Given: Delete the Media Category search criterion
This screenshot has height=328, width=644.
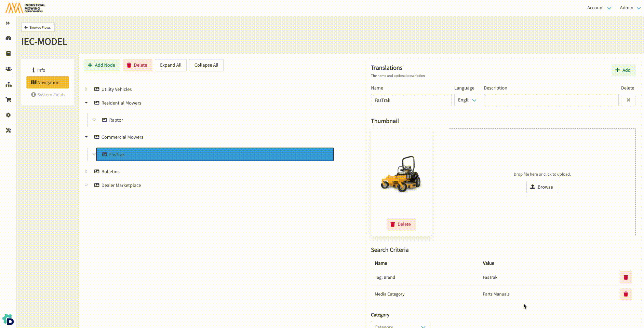Looking at the screenshot, I should [626, 294].
